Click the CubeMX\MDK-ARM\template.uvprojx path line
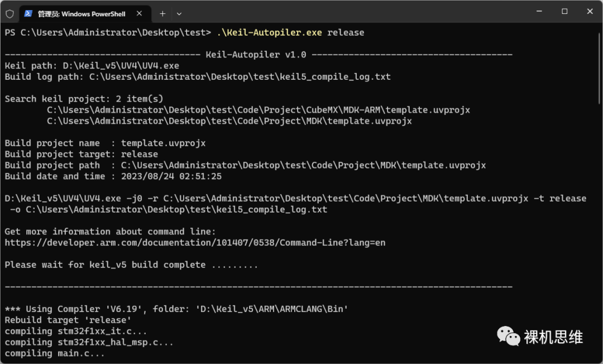 [259, 110]
